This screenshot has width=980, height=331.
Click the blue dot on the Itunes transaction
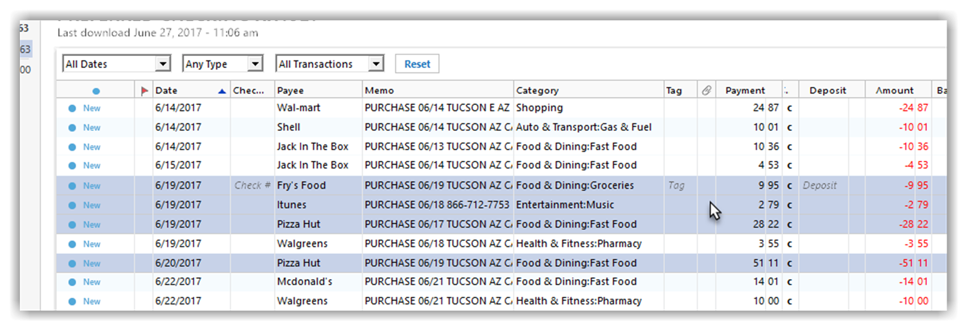point(72,205)
